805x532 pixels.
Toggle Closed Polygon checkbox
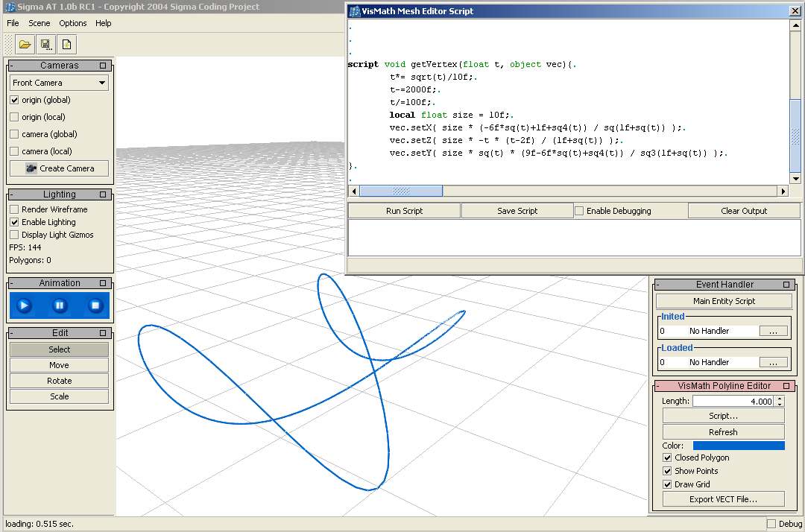(667, 457)
